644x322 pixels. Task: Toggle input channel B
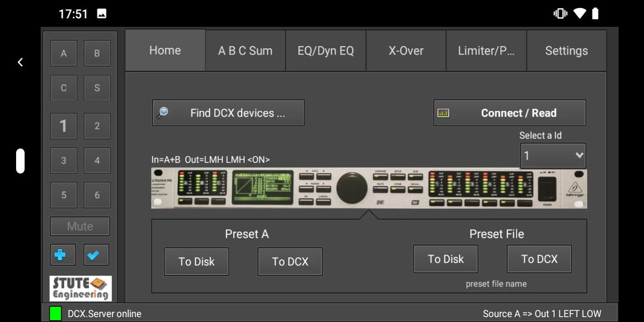point(97,53)
